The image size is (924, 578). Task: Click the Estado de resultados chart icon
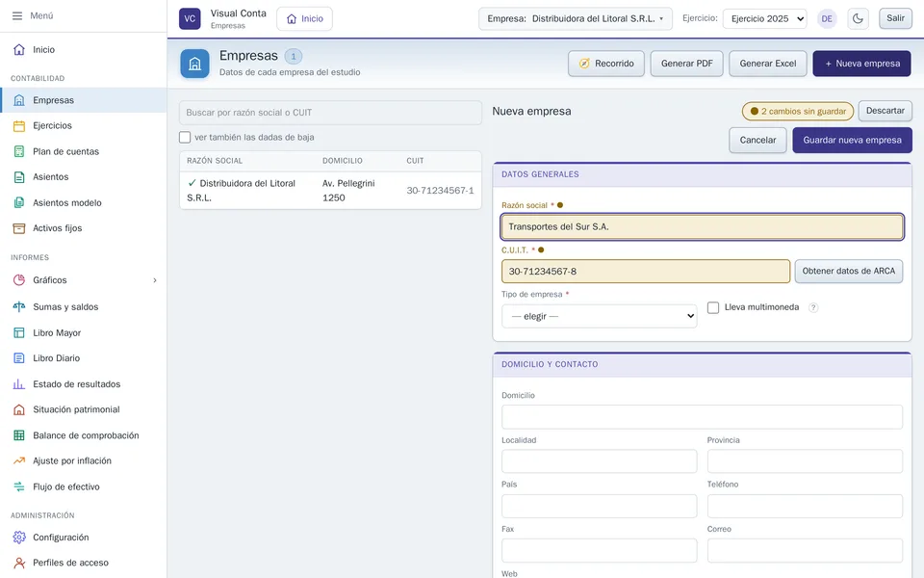click(19, 384)
